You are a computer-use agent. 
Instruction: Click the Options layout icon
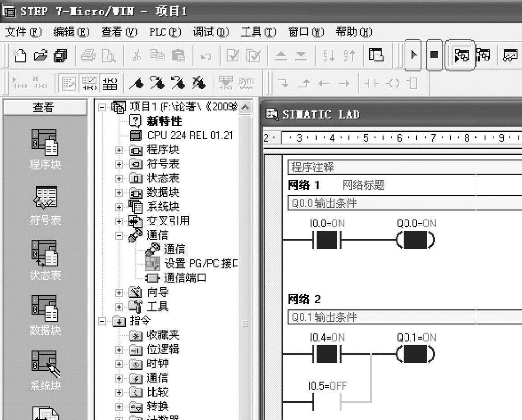click(376, 55)
